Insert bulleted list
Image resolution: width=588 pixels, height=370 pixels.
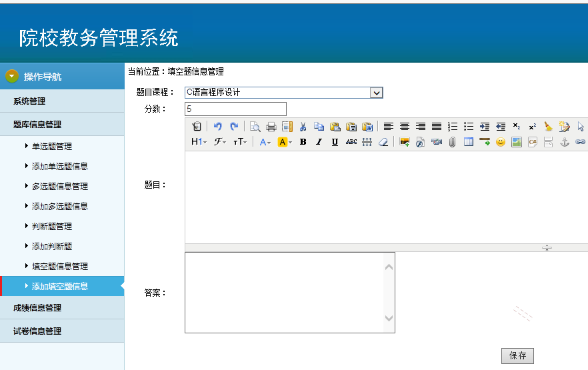click(469, 126)
